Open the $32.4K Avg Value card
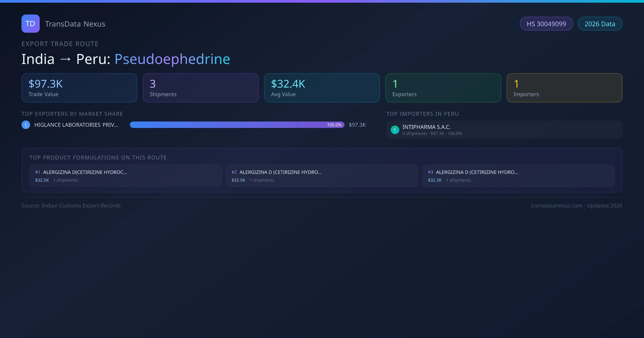 tap(322, 88)
